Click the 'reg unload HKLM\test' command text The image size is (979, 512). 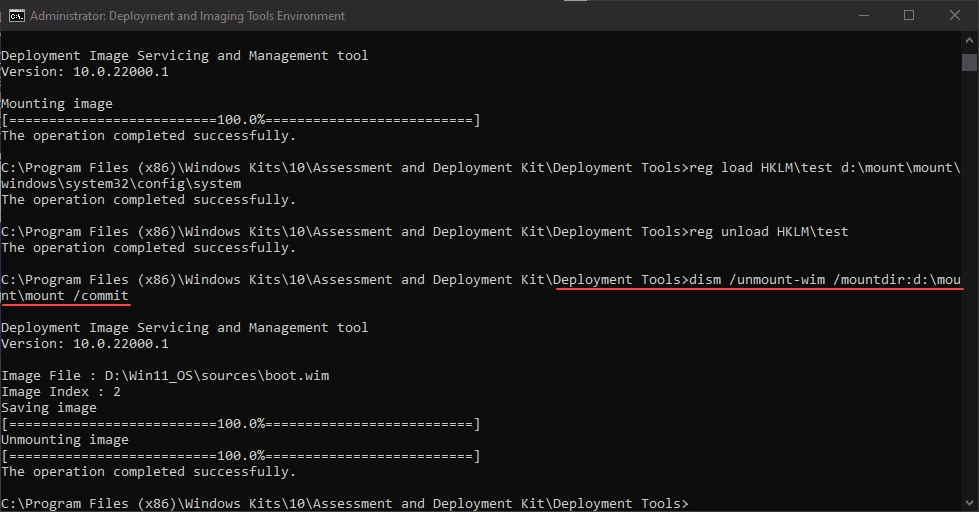tap(769, 232)
